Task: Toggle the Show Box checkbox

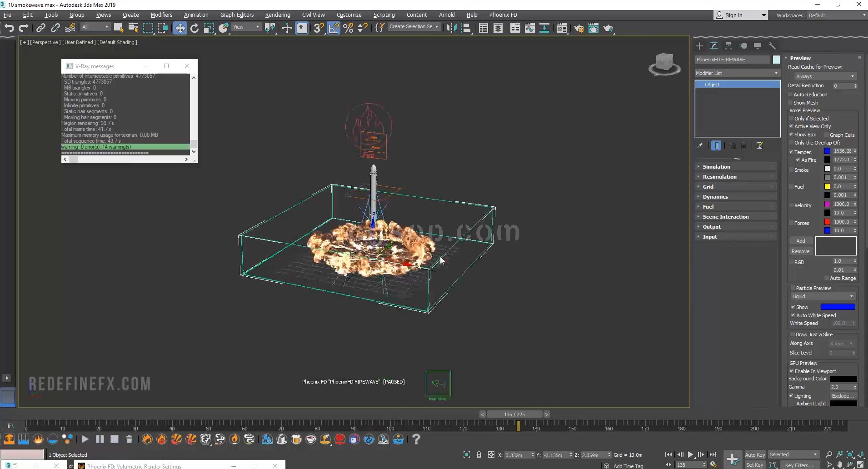Action: (792, 135)
